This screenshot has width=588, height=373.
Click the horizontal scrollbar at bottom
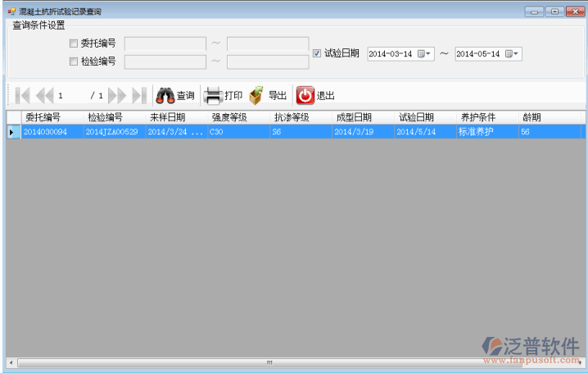tap(269, 362)
